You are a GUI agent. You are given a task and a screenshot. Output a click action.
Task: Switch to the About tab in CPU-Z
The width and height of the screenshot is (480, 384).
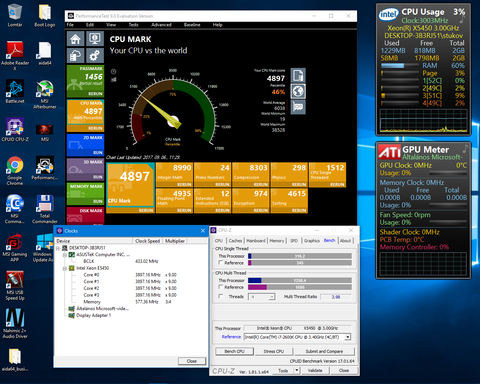346,241
